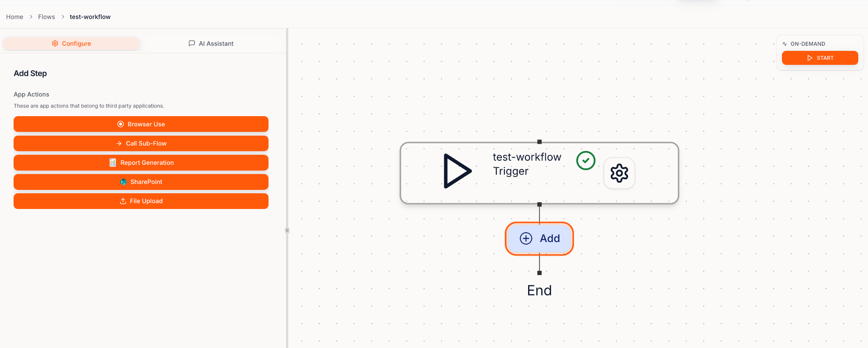The image size is (868, 348).
Task: Click the SharePoint logo icon
Action: [x=123, y=182]
